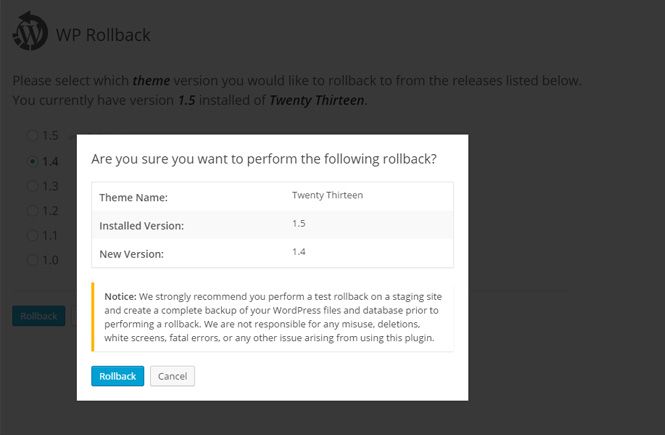Click the 'Twenty Thirteen' value in dialog table
Screen dimensions: 665x435
[327, 195]
